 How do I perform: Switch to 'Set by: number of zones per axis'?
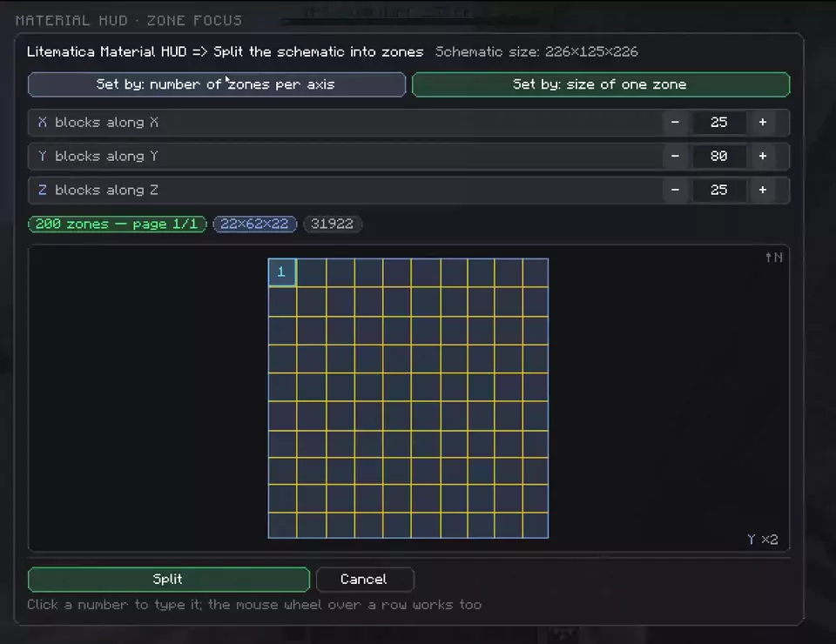(x=217, y=84)
